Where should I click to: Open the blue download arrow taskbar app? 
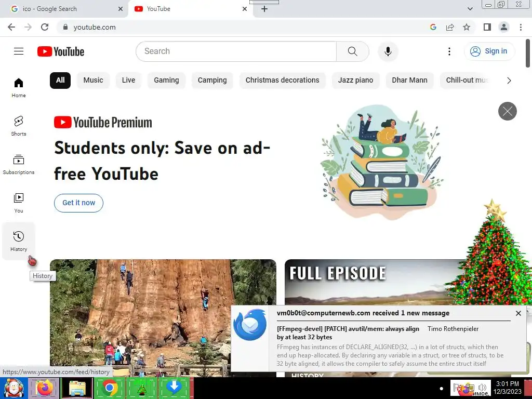[x=174, y=388]
